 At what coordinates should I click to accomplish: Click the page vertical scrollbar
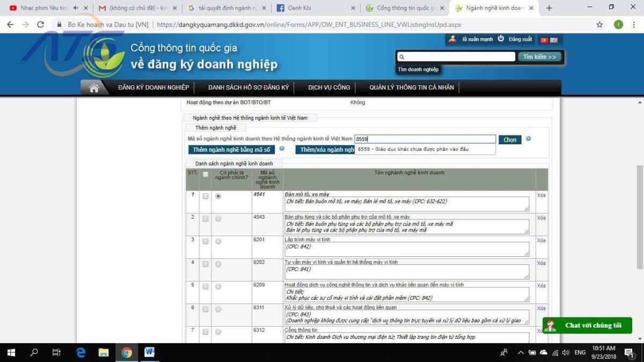click(x=639, y=215)
